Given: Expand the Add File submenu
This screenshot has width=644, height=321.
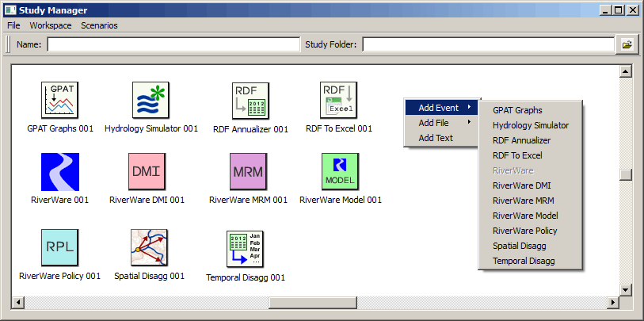Looking at the screenshot, I should pos(441,123).
